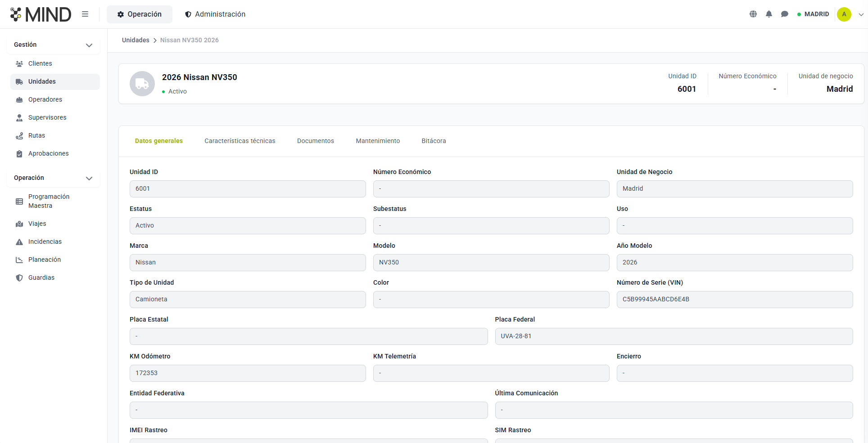Screen dimensions: 868x443
Task: Click the Encierro input field
Action: coord(735,373)
